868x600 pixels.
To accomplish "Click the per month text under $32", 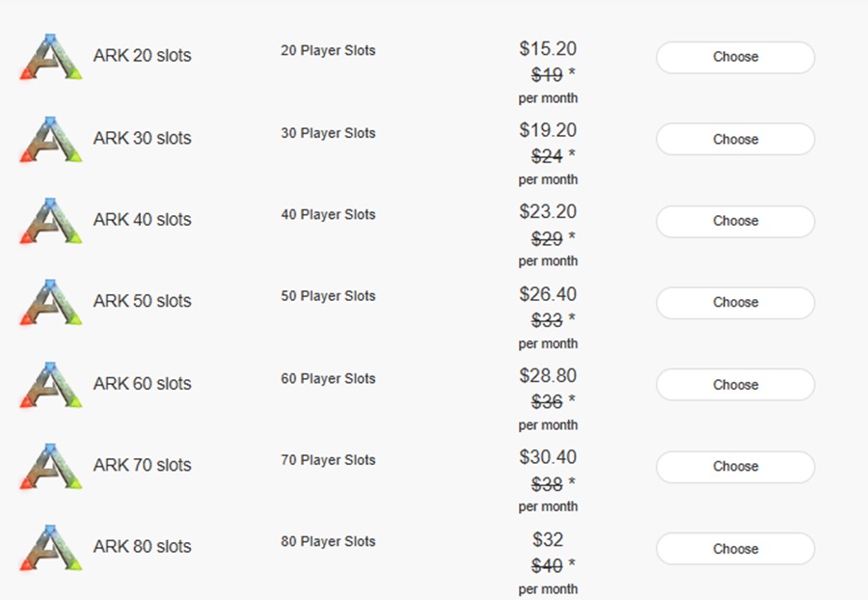I will point(550,587).
